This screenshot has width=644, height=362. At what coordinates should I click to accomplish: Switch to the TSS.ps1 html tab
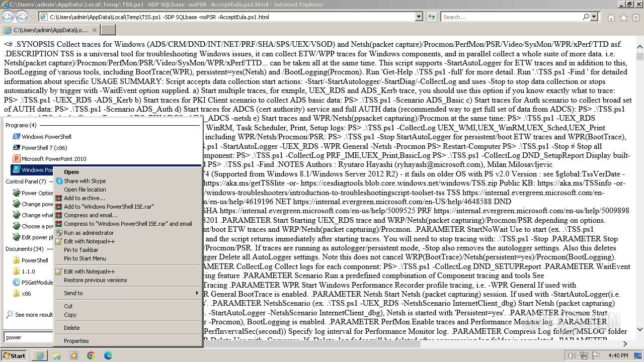tap(50, 30)
